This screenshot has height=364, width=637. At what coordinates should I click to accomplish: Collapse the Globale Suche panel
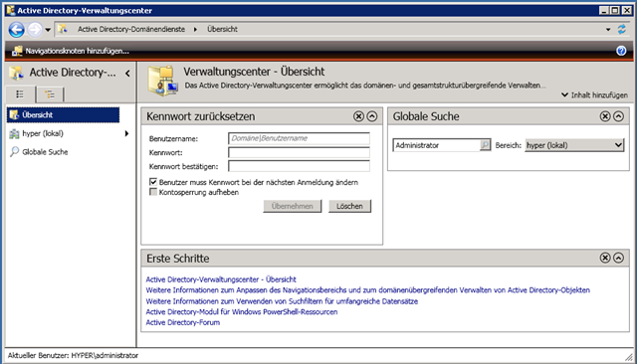pyautogui.click(x=618, y=116)
